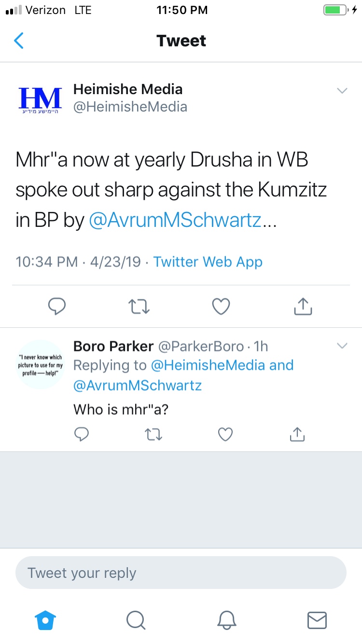The height and width of the screenshot is (644, 362).
Task: Open the Notifications bell tab
Action: pos(226,620)
